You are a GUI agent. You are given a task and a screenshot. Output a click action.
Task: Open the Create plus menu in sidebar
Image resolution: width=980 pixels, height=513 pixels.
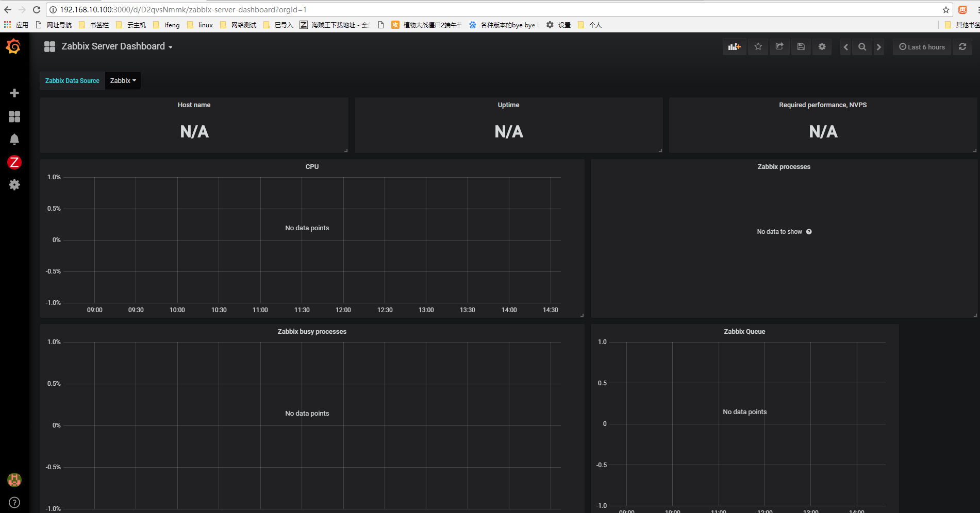tap(14, 93)
